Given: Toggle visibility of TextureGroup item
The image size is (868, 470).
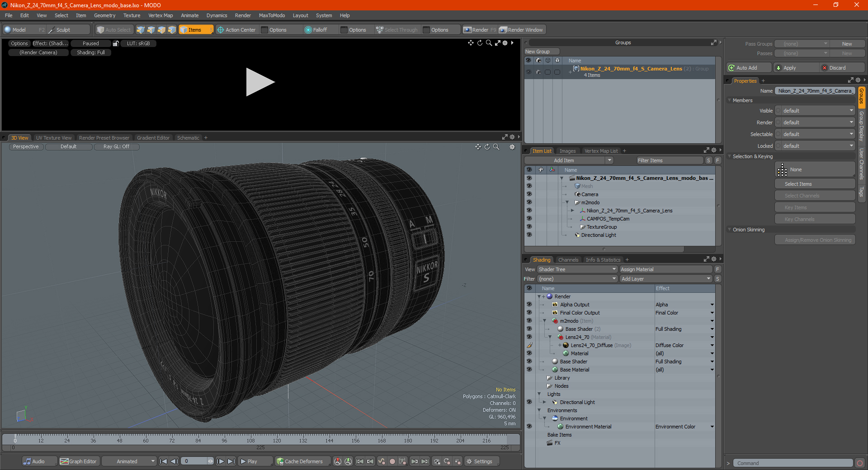Looking at the screenshot, I should pyautogui.click(x=529, y=227).
